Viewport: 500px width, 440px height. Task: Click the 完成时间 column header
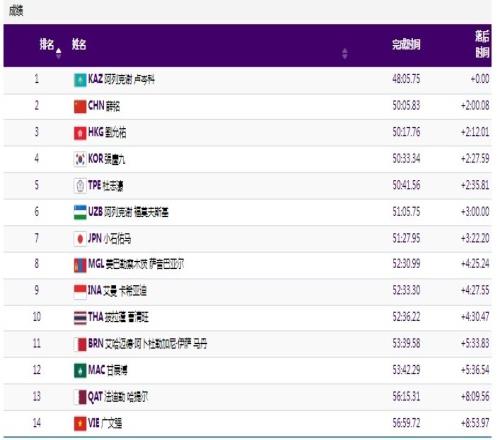(x=406, y=44)
